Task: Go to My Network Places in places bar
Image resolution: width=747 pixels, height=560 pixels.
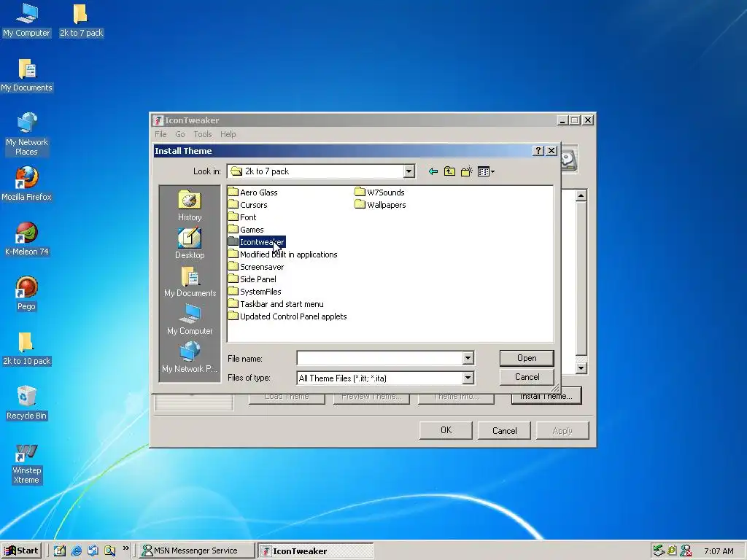Action: point(190,357)
